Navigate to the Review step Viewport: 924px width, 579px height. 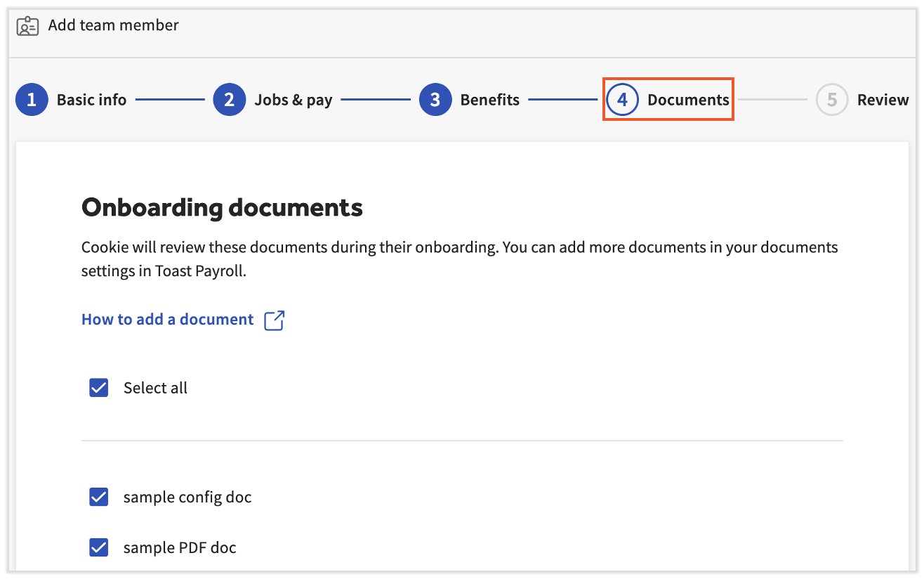tap(883, 99)
